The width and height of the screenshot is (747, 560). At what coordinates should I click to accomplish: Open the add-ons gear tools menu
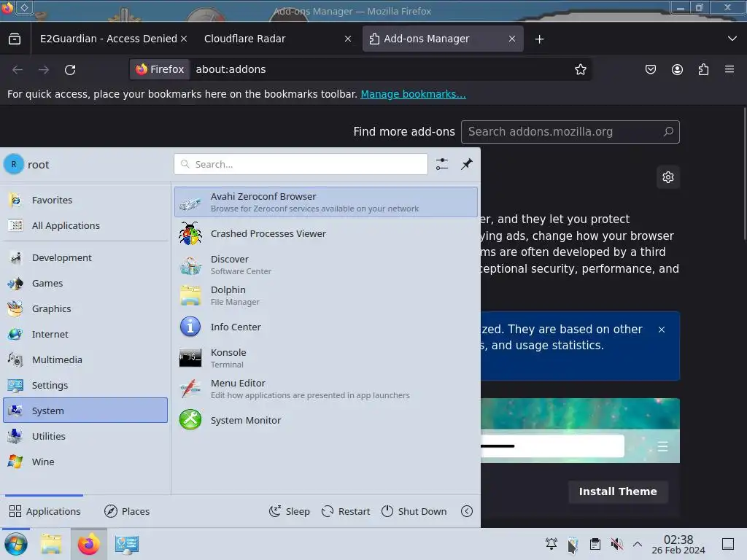pyautogui.click(x=668, y=177)
